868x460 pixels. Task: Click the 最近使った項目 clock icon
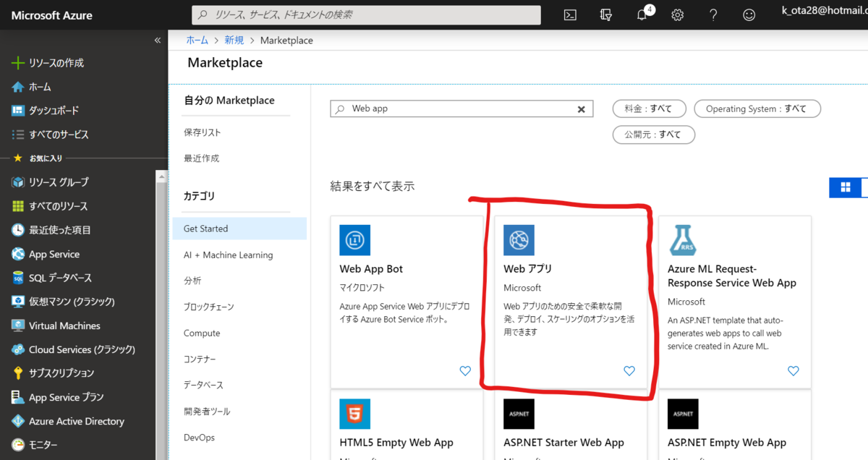tap(18, 230)
